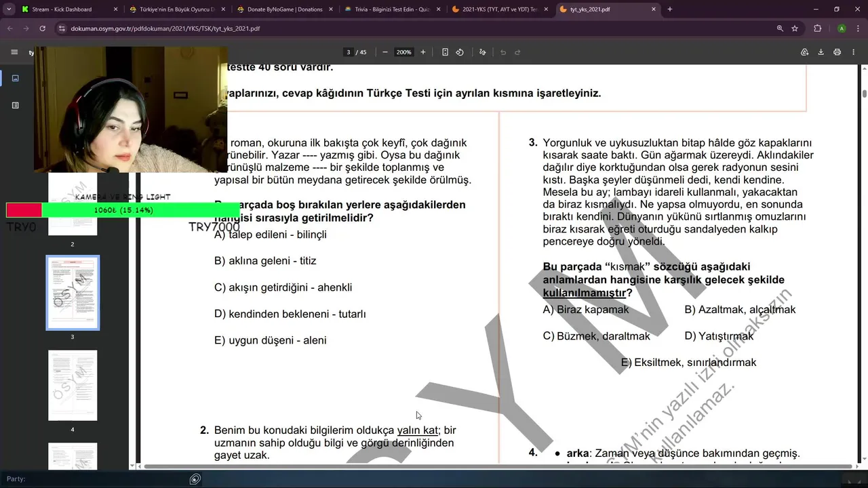This screenshot has width=868, height=488.
Task: Click underlined phrase yalın kat
Action: pos(418,430)
